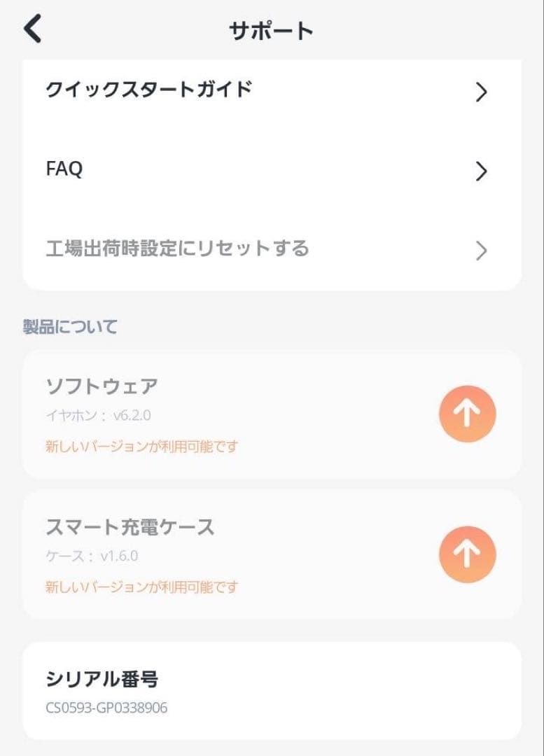Open the FAQ menu item
The width and height of the screenshot is (544, 756).
pyautogui.click(x=64, y=169)
